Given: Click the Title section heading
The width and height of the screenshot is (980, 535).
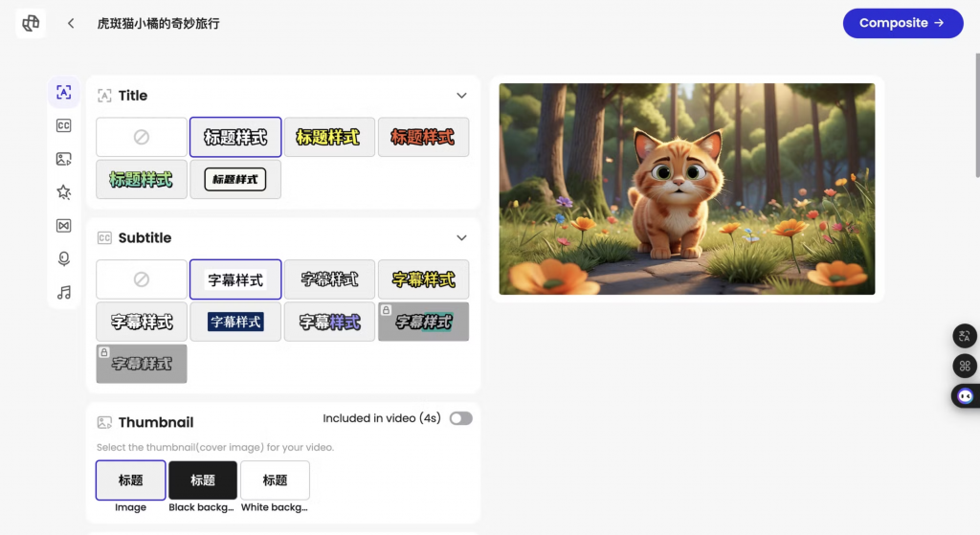Looking at the screenshot, I should [x=133, y=96].
